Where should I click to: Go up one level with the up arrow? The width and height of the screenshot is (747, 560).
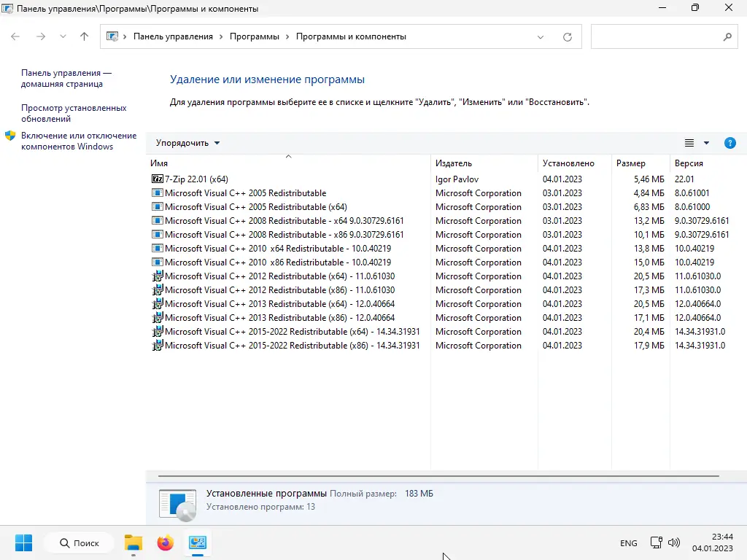coord(85,36)
